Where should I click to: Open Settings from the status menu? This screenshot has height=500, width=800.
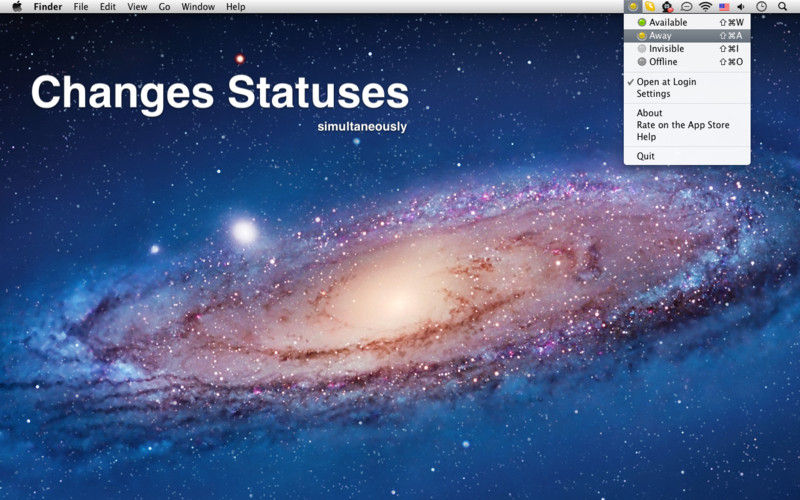click(687, 94)
